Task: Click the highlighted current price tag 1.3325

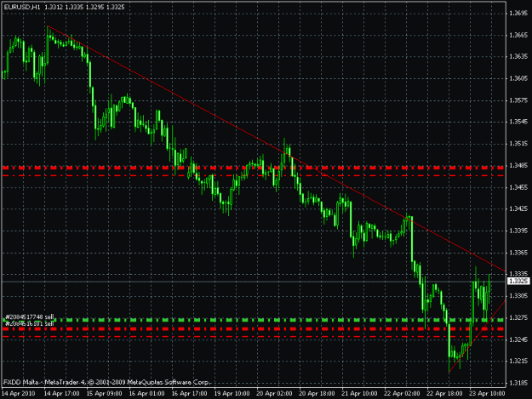Action: point(518,281)
